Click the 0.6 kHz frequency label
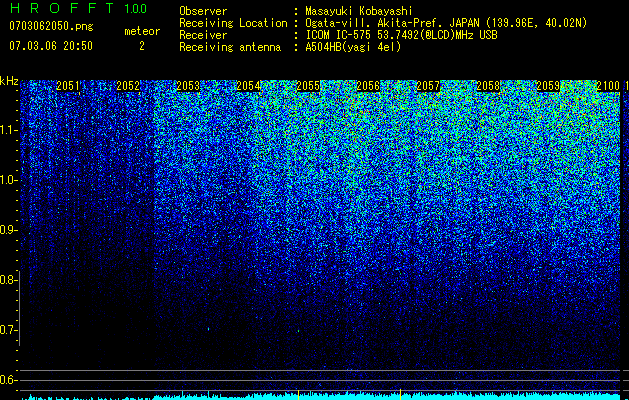The height and width of the screenshot is (400, 629). tap(7, 380)
